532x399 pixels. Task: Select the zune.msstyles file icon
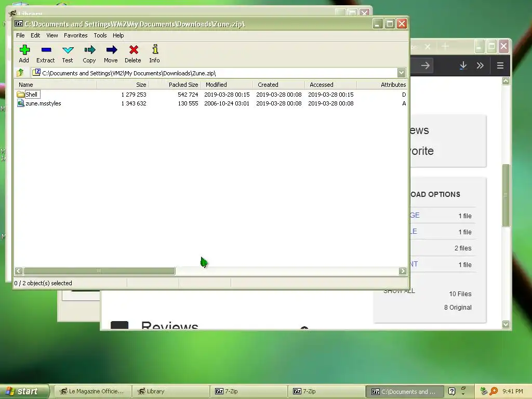[21, 103]
